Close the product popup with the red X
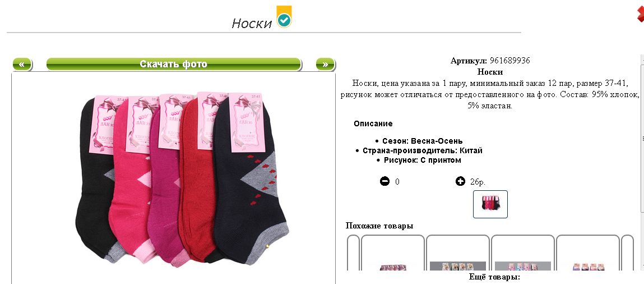This screenshot has height=284, width=644. (x=641, y=15)
